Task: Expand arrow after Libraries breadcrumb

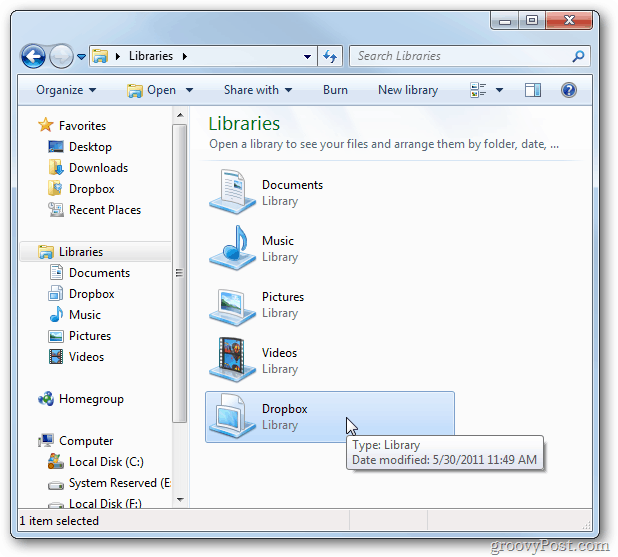Action: 184,56
